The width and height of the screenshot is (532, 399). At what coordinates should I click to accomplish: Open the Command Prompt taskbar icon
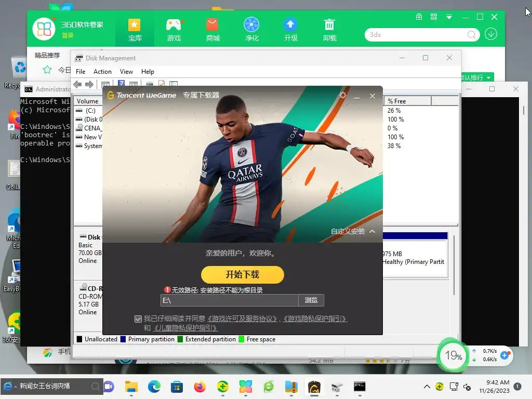pos(360,387)
